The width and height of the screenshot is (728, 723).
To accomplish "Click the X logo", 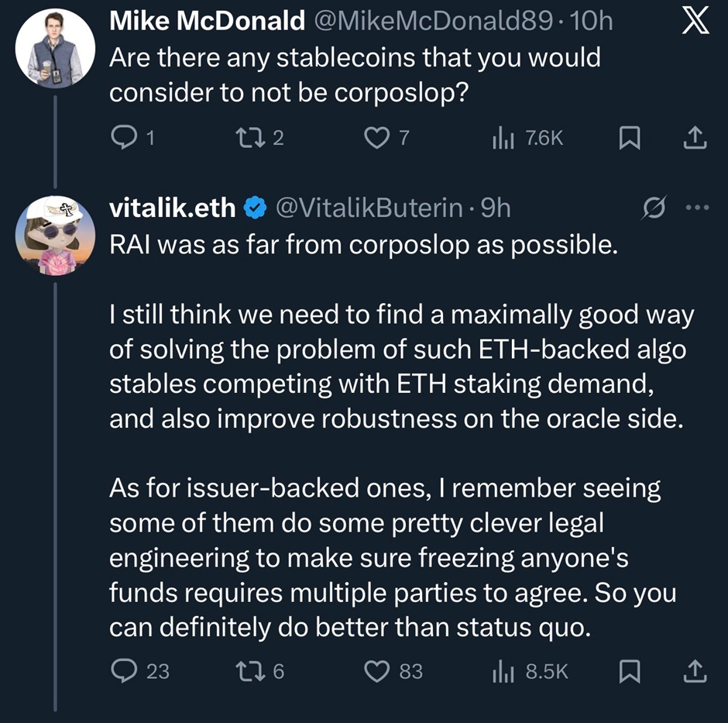I will point(693,22).
